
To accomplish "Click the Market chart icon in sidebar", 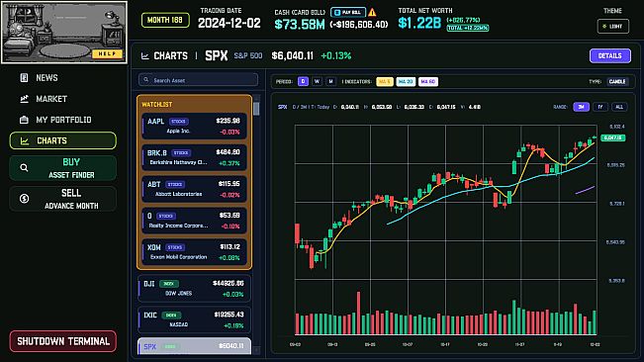I will 24,99.
